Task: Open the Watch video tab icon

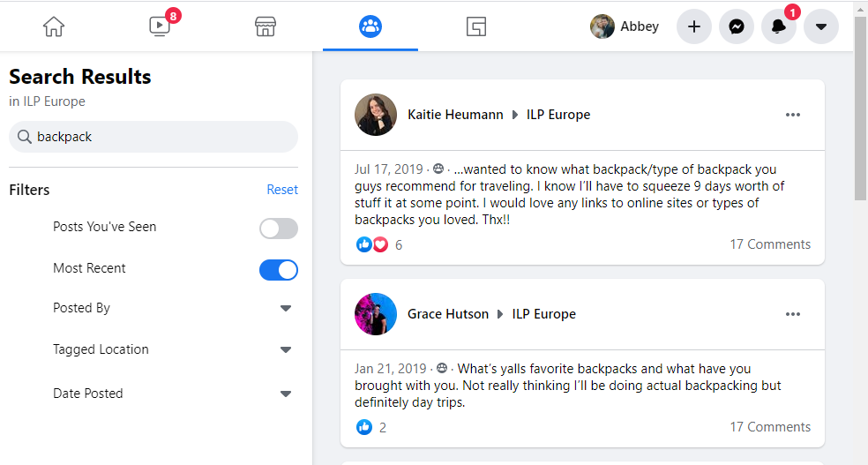Action: [160, 26]
